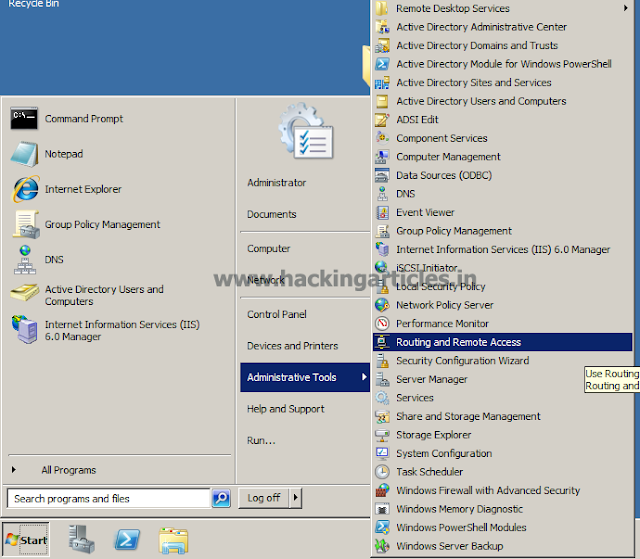Click the Search programs and files box

click(109, 498)
